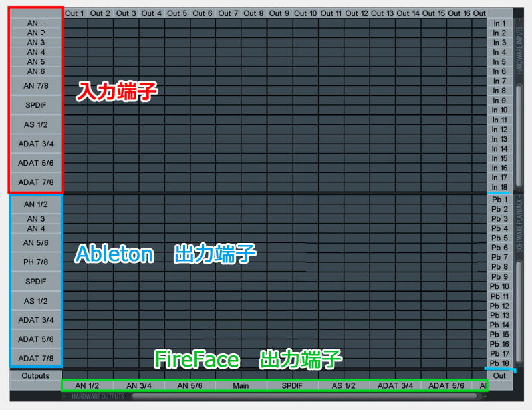Select the In 9 row label
532x410 pixels.
(499, 101)
